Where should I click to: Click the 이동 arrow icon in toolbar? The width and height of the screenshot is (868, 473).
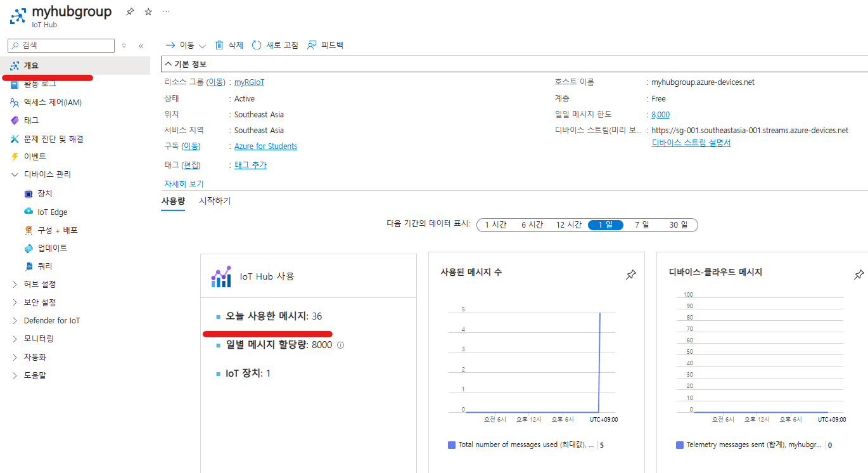[x=170, y=45]
